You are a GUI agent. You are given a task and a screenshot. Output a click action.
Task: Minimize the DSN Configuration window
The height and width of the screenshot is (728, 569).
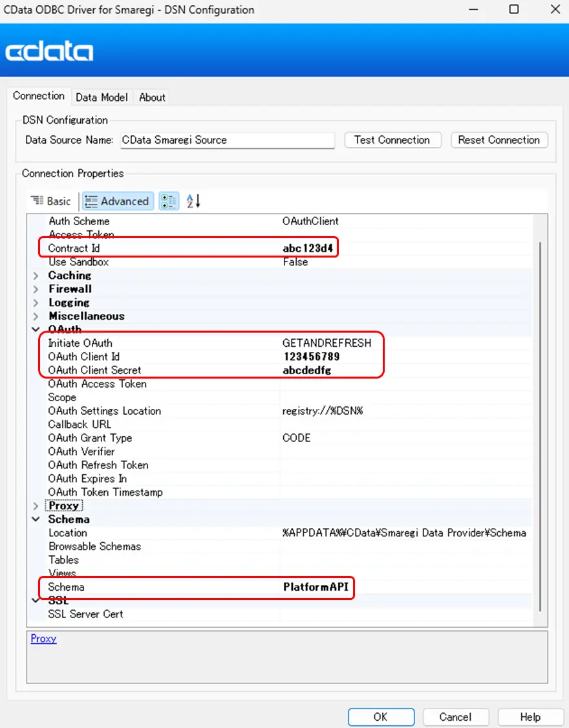(x=473, y=9)
